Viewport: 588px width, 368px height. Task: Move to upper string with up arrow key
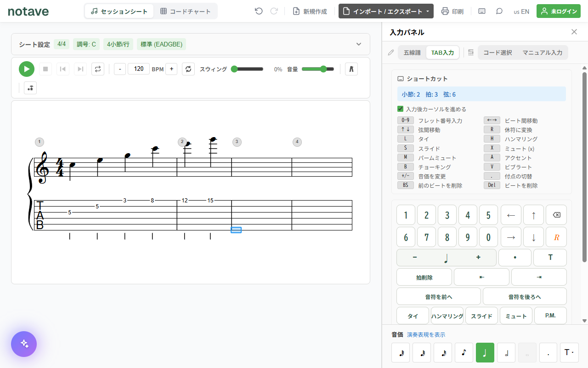533,215
